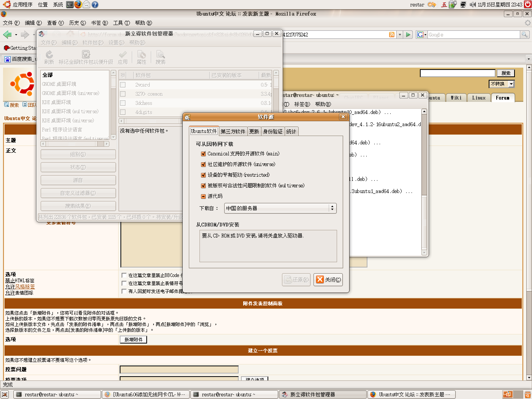The width and height of the screenshot is (532, 399).
Task: Open the blue help icon in top panel
Action: [95, 5]
